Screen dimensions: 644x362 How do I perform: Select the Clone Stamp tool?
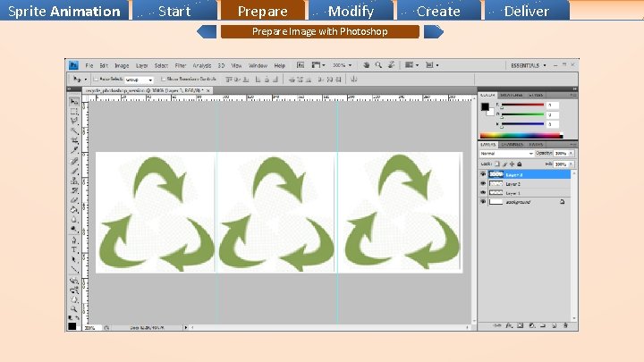click(74, 181)
